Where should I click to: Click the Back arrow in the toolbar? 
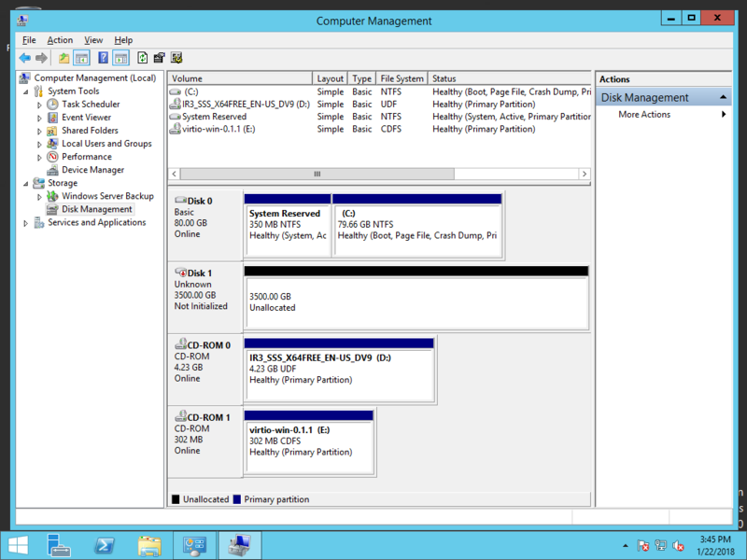point(24,58)
